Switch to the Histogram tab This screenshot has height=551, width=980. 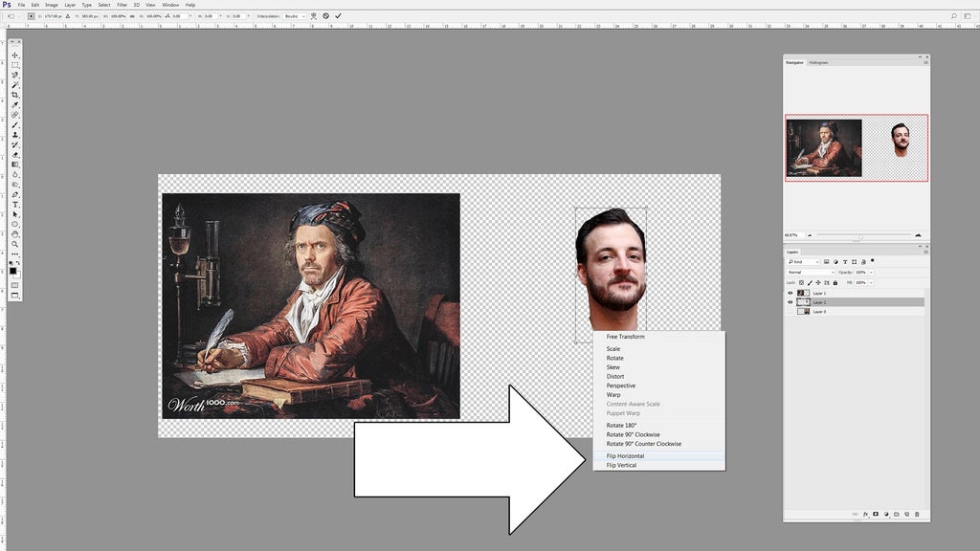pyautogui.click(x=818, y=62)
